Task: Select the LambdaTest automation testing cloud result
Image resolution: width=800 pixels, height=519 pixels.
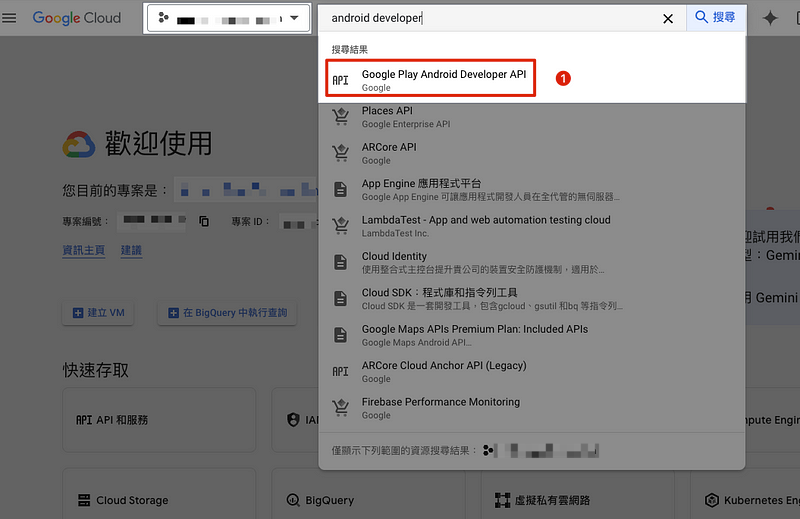Action: [x=532, y=226]
